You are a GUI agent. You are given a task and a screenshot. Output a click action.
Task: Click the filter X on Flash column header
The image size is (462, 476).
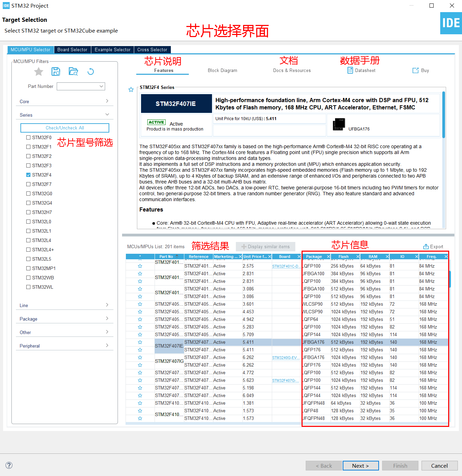coord(358,257)
